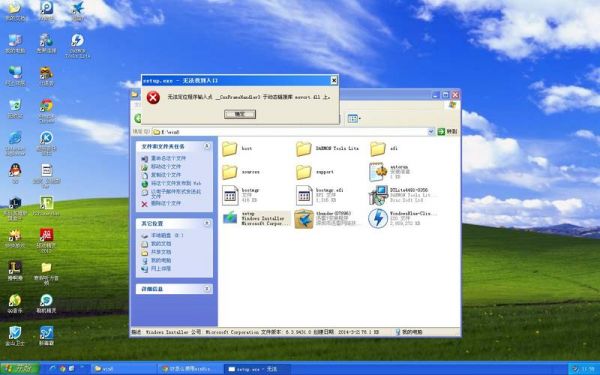Click Show Desktop in quick launch

71,369
